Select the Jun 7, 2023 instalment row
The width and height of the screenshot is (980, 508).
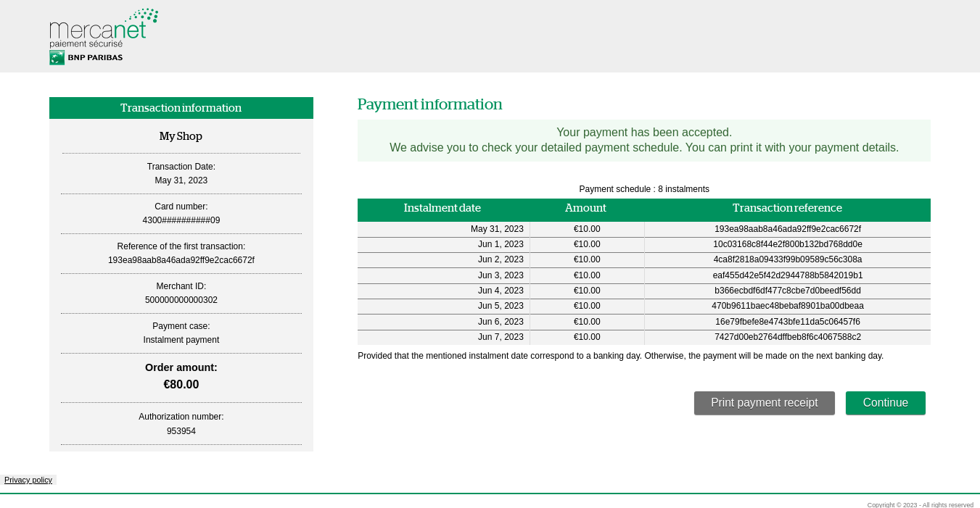[644, 337]
